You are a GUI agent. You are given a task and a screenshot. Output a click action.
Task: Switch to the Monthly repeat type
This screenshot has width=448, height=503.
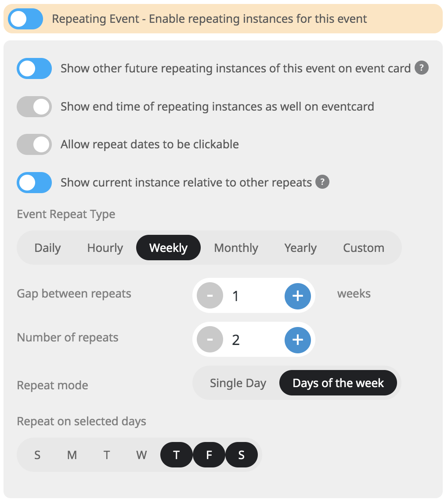tap(236, 248)
